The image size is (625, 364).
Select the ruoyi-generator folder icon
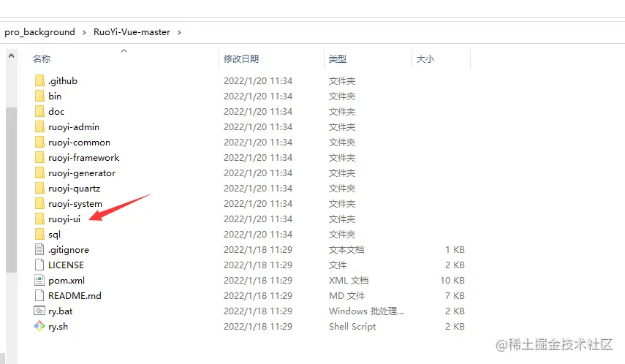(39, 172)
